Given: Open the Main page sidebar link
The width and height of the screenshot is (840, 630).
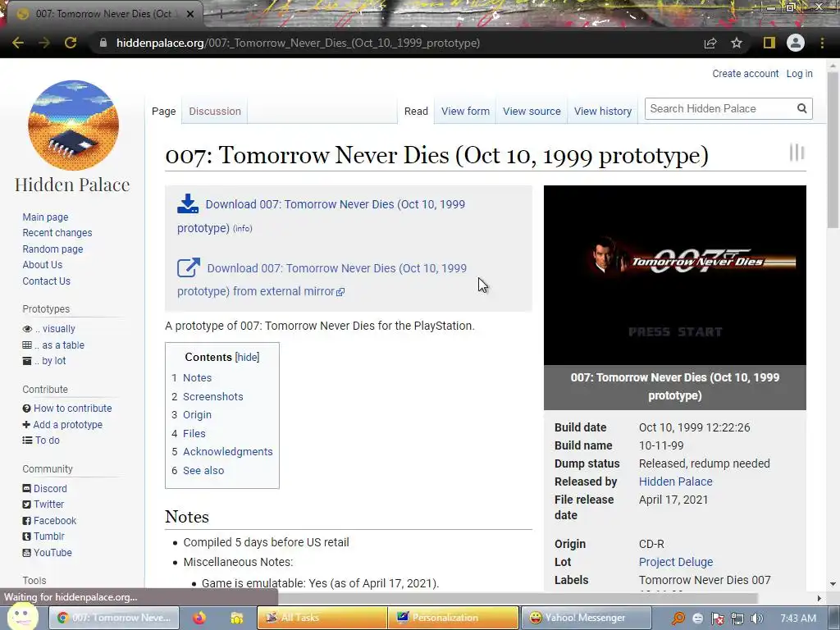Looking at the screenshot, I should 45,217.
